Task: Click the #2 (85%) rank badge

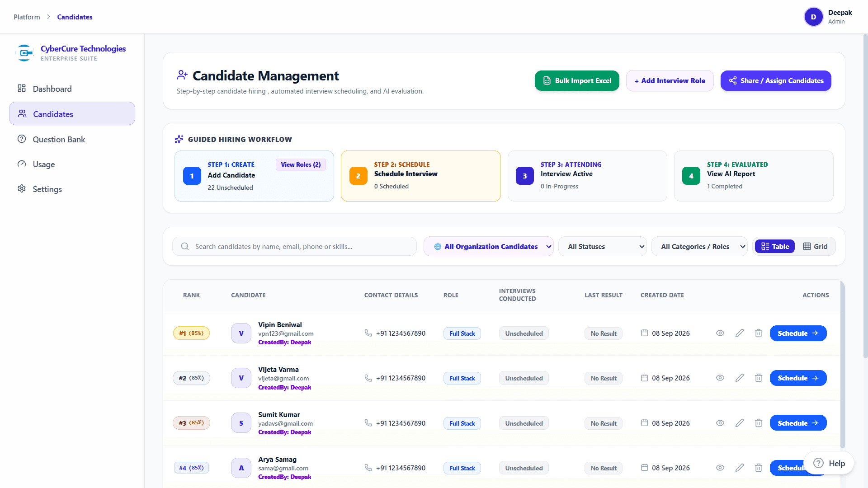Action: (191, 378)
